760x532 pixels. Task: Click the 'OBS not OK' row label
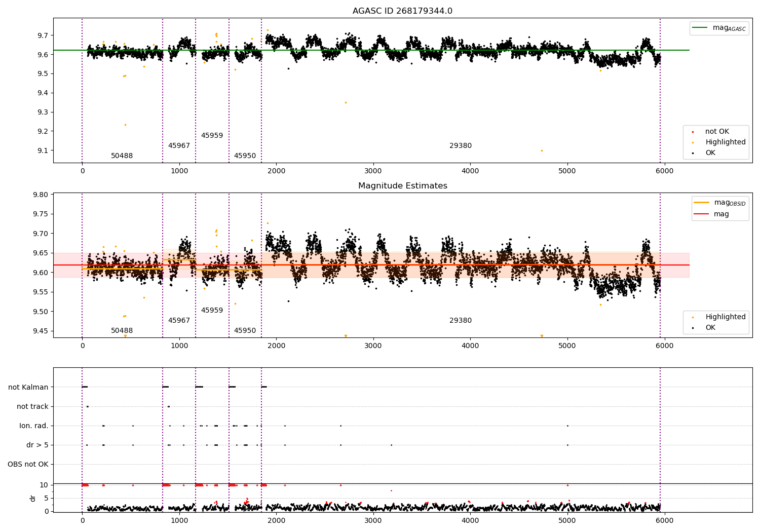[28, 465]
